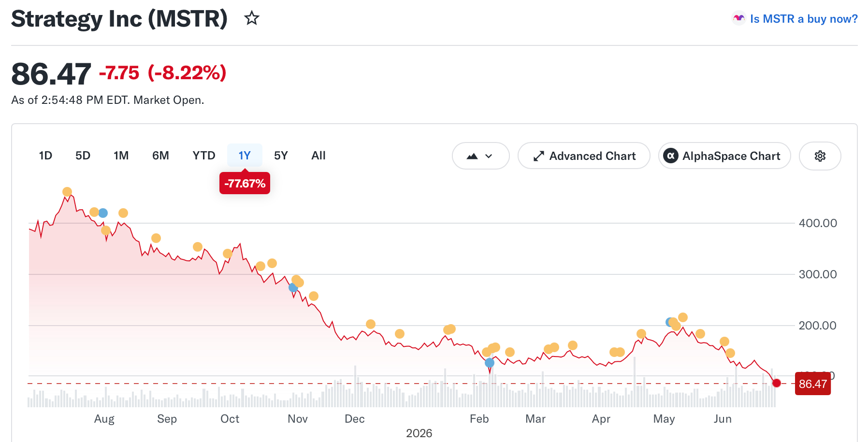The width and height of the screenshot is (868, 442).
Task: Open chart settings gear icon
Action: click(820, 156)
